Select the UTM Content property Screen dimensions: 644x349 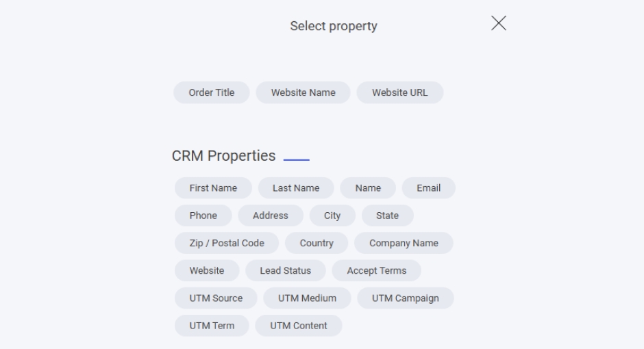pos(299,326)
